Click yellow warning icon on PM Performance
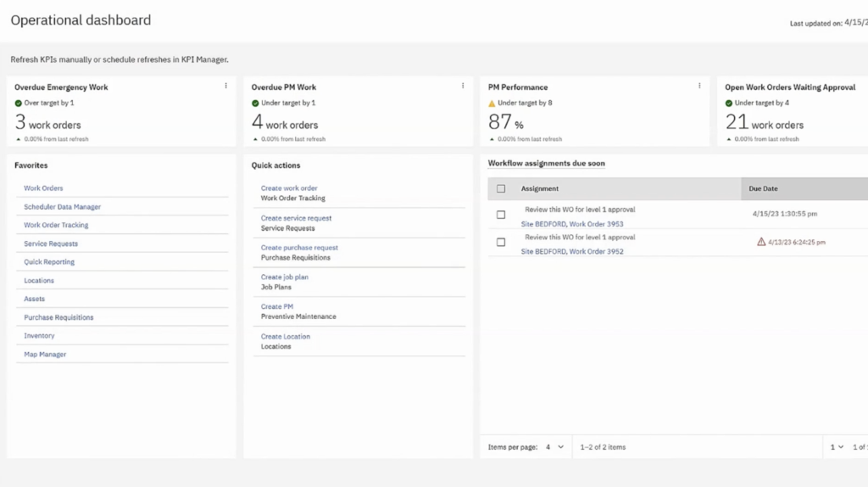This screenshot has height=487, width=868. tap(492, 103)
